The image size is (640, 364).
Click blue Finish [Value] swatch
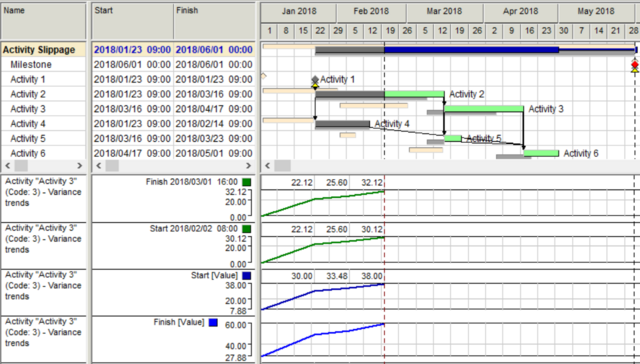213,323
